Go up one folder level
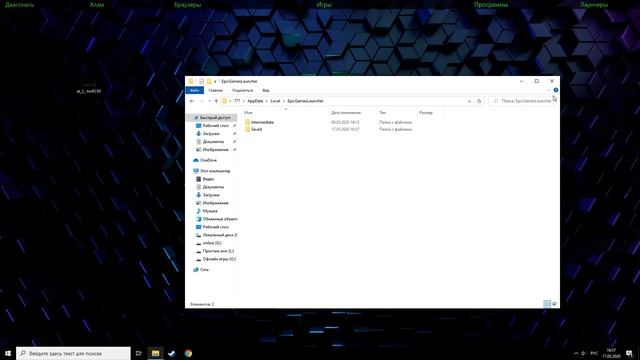 (216, 101)
